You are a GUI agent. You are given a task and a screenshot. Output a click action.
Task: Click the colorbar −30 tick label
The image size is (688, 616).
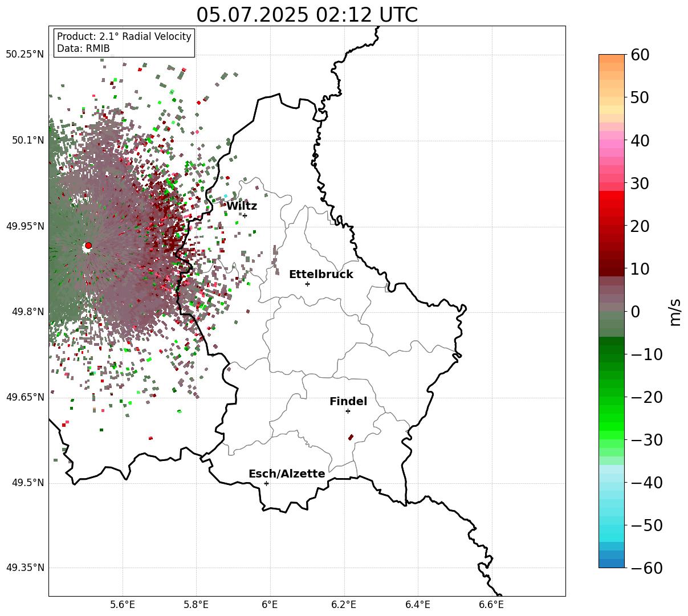click(x=646, y=440)
